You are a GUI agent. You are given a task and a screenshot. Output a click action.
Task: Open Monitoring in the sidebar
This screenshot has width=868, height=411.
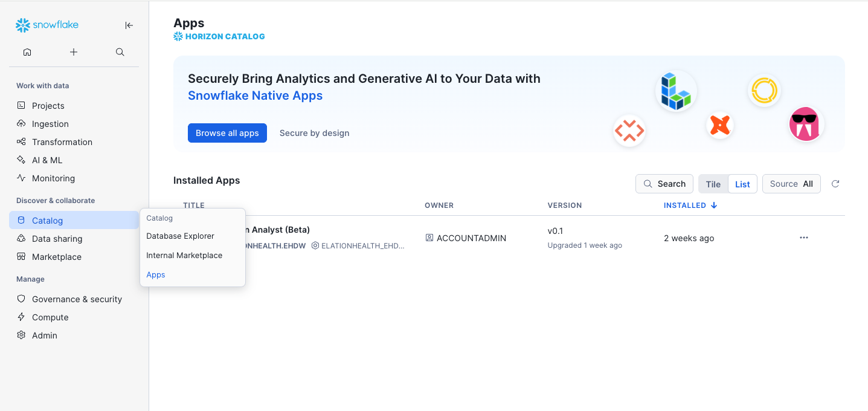(74, 178)
